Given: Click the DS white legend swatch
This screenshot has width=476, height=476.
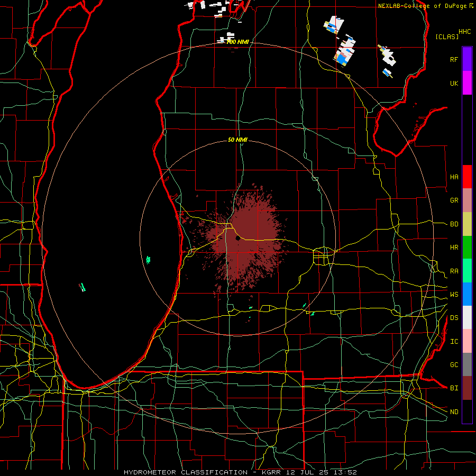Looking at the screenshot, I should [x=467, y=317].
